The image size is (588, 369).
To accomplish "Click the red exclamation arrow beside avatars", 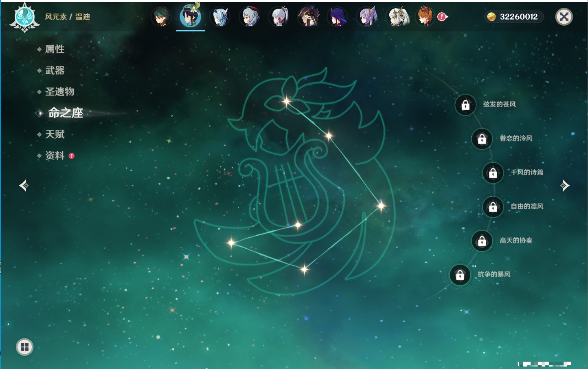I will click(442, 17).
